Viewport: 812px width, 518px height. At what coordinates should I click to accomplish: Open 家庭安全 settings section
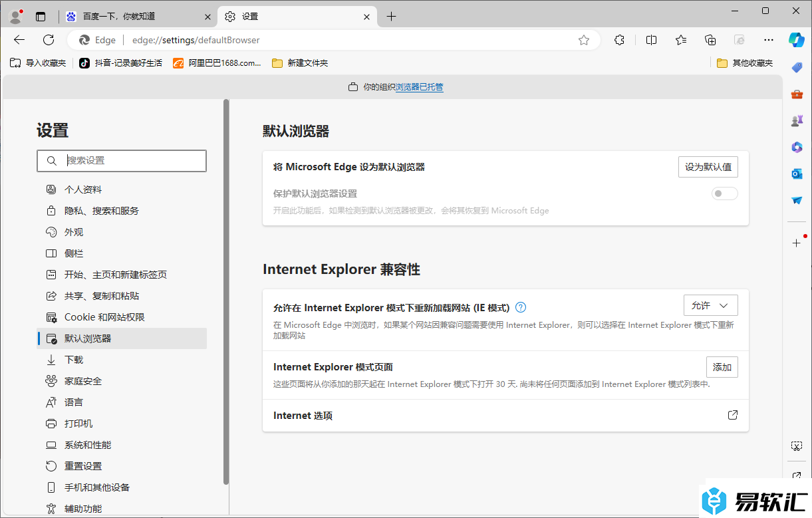(122, 381)
